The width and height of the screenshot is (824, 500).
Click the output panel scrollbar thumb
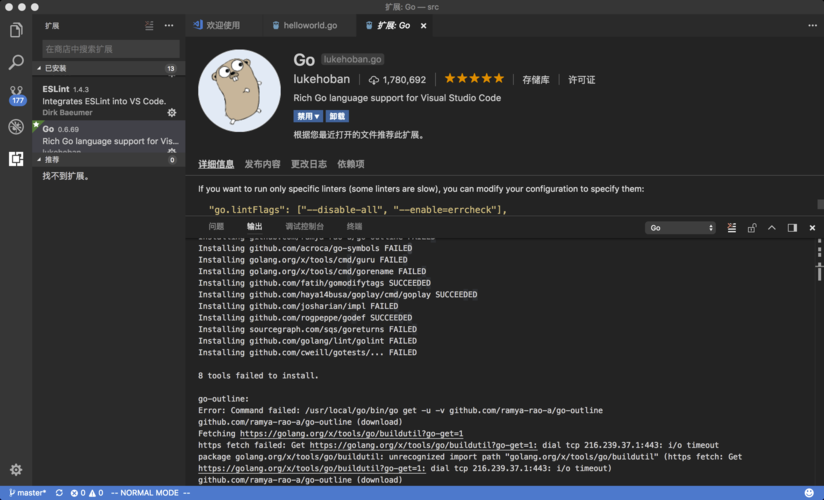tap(819, 272)
